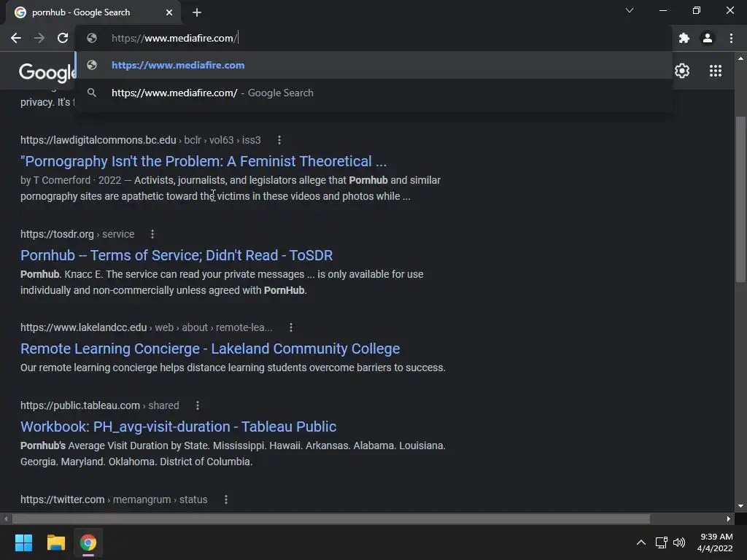This screenshot has height=560, width=747.
Task: Click the https://tosdr.org › service breadcrumb
Action: (77, 234)
